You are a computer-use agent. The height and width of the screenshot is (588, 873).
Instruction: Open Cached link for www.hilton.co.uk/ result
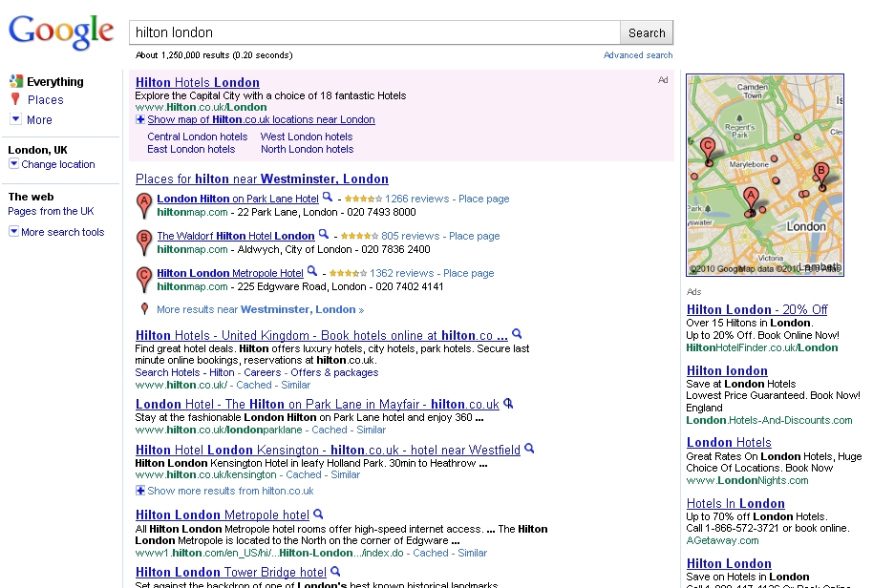pos(254,385)
